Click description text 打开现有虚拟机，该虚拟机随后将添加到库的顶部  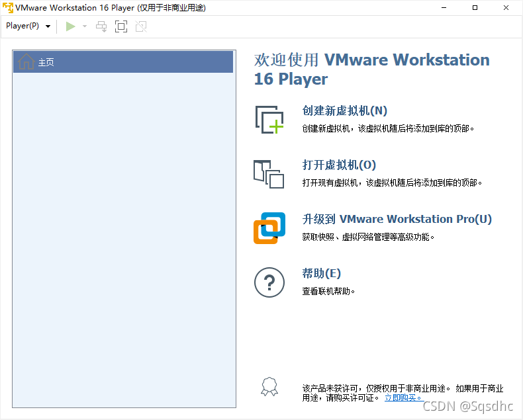[x=392, y=183]
